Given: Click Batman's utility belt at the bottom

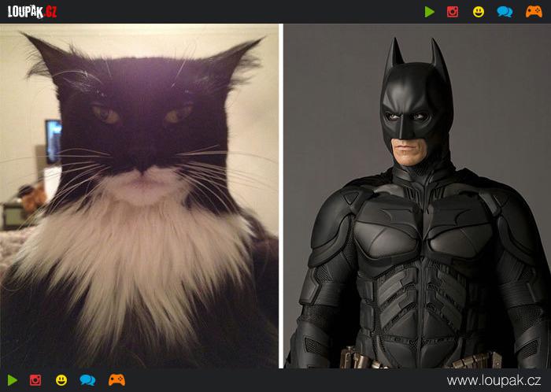Looking at the screenshot, I should [417, 361].
